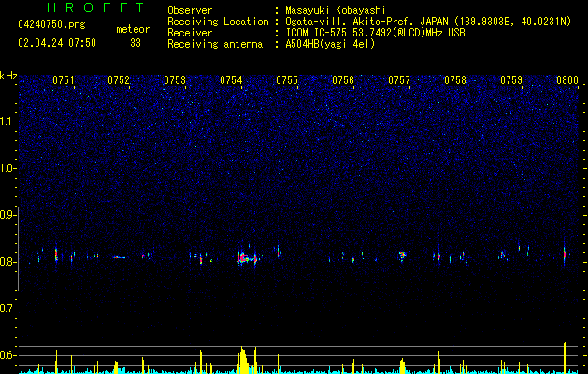
Task: Select the file name 04240750.png
Action: [x=51, y=25]
